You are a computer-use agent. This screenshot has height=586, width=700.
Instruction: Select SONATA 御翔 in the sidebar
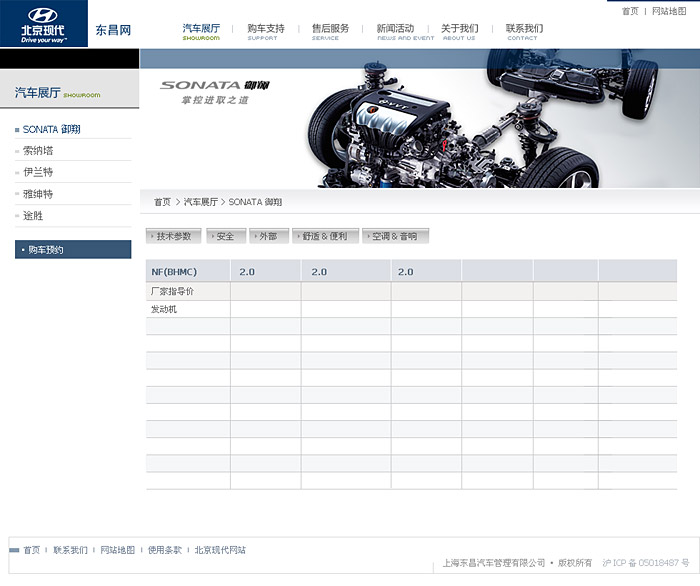pos(51,129)
